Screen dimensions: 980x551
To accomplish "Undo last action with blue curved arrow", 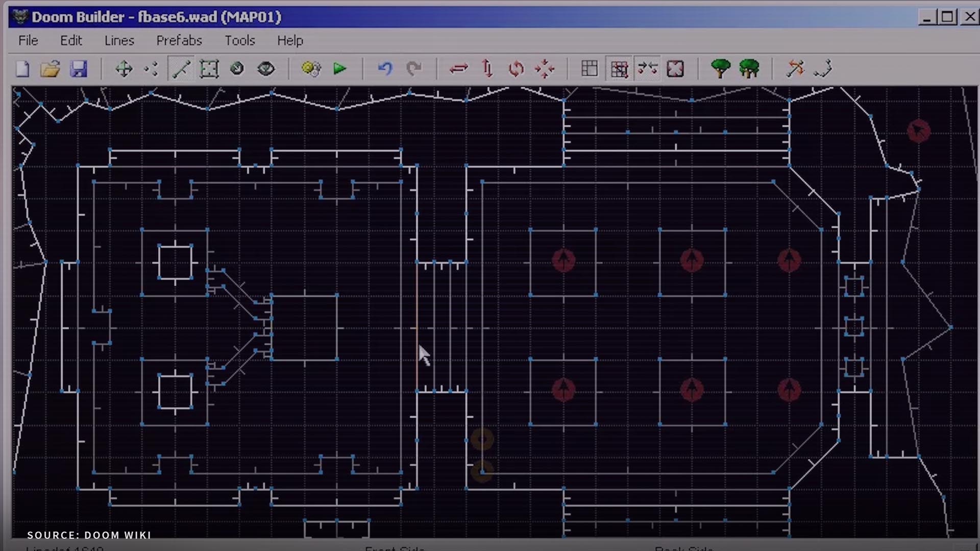I will [385, 69].
